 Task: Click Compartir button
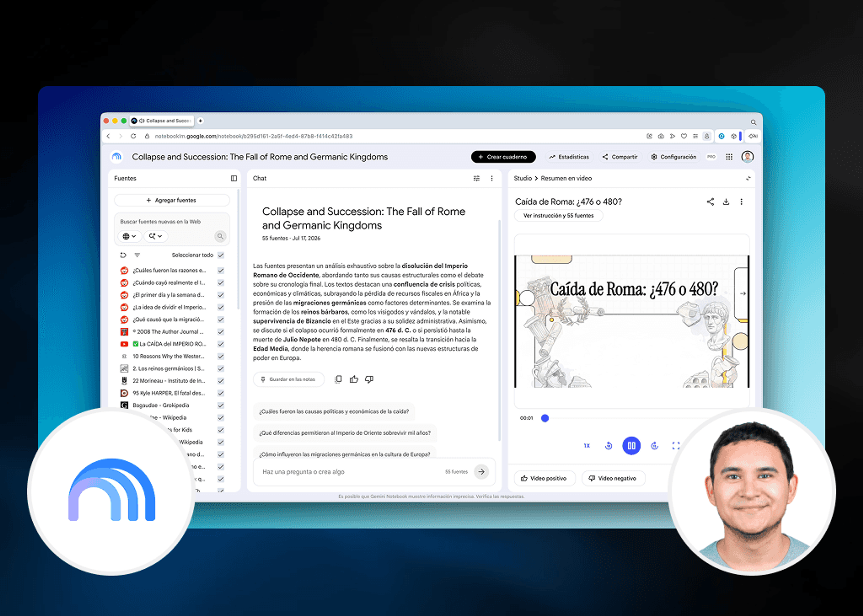click(x=620, y=157)
